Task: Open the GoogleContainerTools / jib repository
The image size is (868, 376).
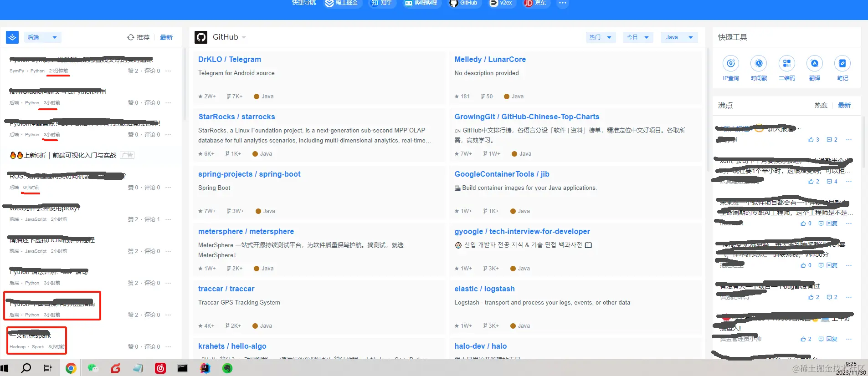Action: (502, 174)
